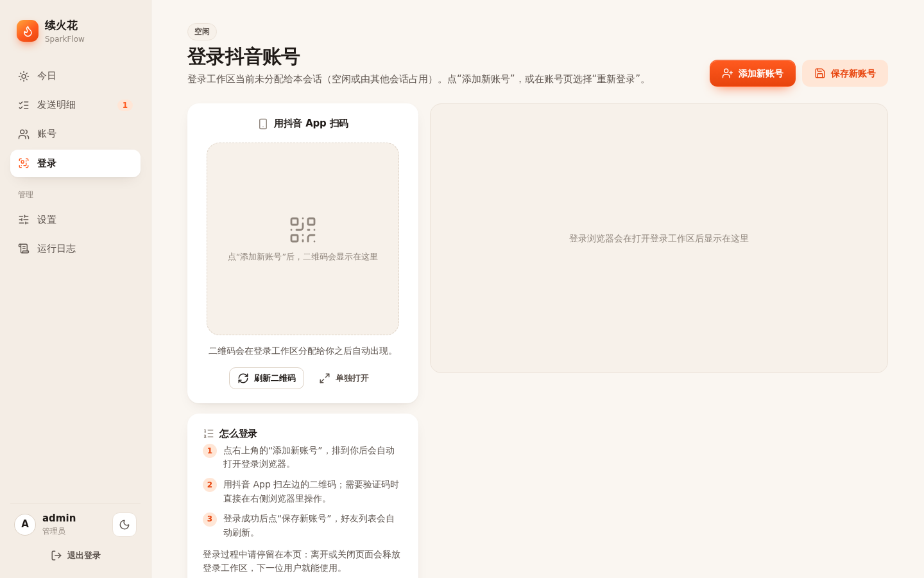
Task: Open 运行日志 in the sidebar
Action: (x=75, y=249)
